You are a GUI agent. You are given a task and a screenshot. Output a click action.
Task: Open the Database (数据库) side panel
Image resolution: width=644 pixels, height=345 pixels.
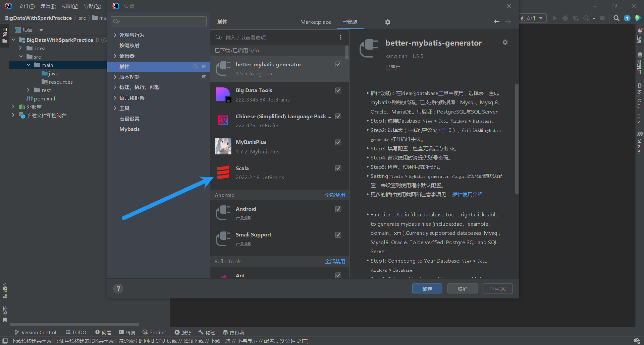point(640,63)
